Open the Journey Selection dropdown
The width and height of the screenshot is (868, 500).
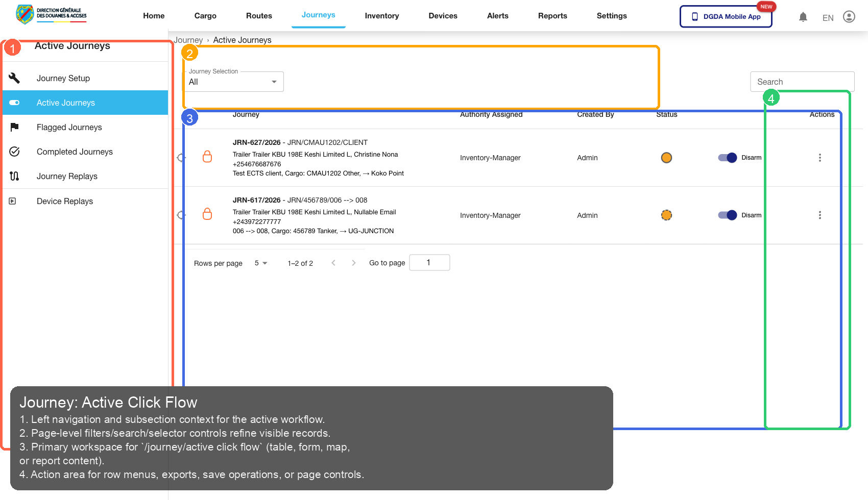pyautogui.click(x=233, y=82)
